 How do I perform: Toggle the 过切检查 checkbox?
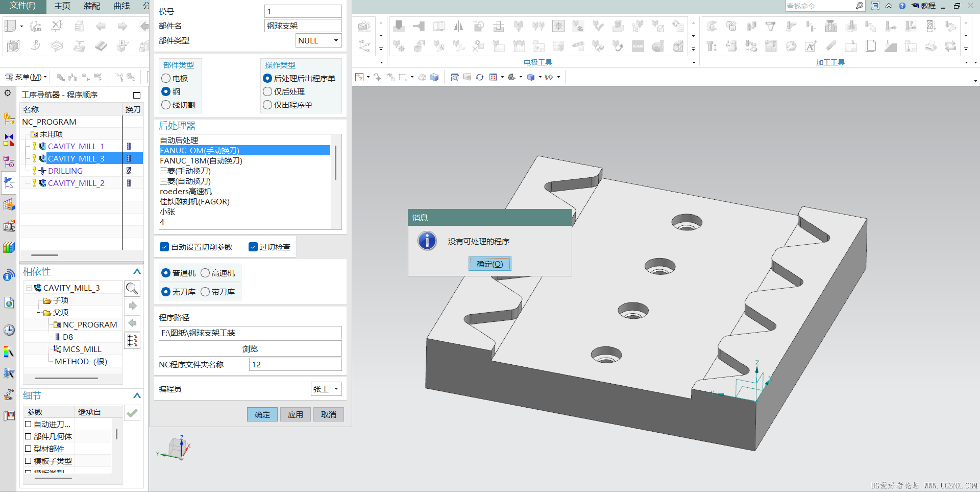click(253, 247)
